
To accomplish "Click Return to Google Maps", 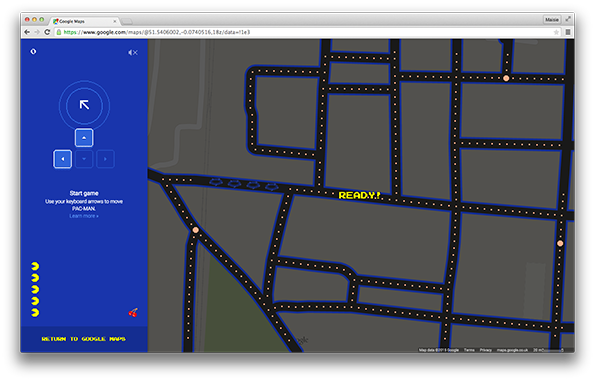I will [x=83, y=339].
